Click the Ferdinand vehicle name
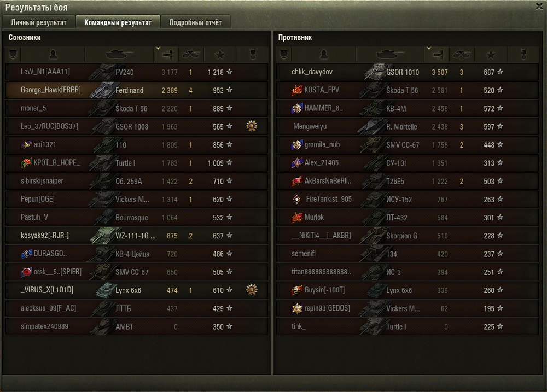This screenshot has height=392, width=547. coord(130,90)
